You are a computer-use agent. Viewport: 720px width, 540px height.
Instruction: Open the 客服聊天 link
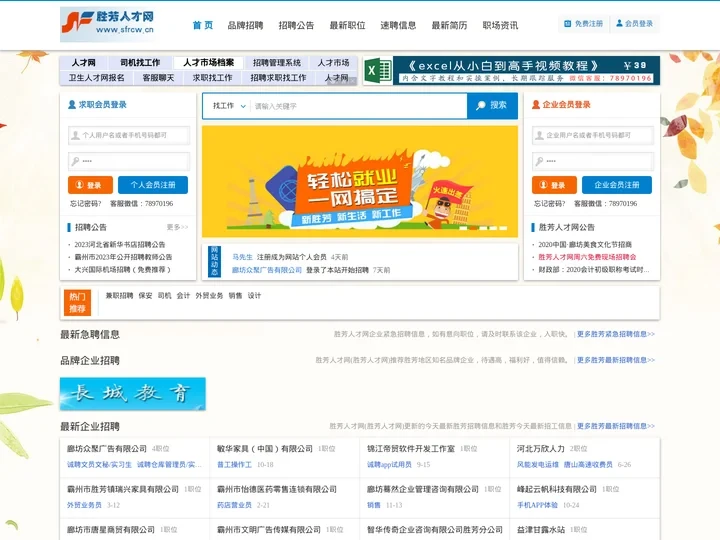coord(158,78)
